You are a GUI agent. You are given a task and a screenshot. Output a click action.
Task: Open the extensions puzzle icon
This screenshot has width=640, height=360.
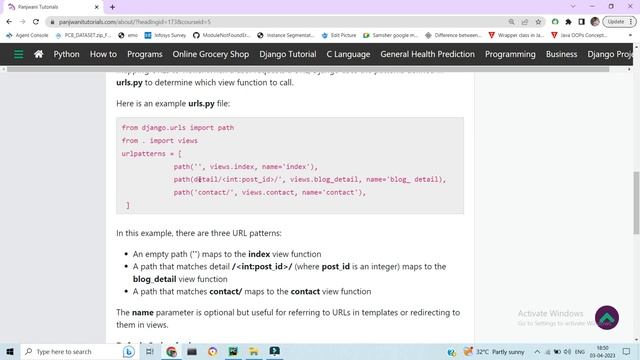[x=568, y=22]
